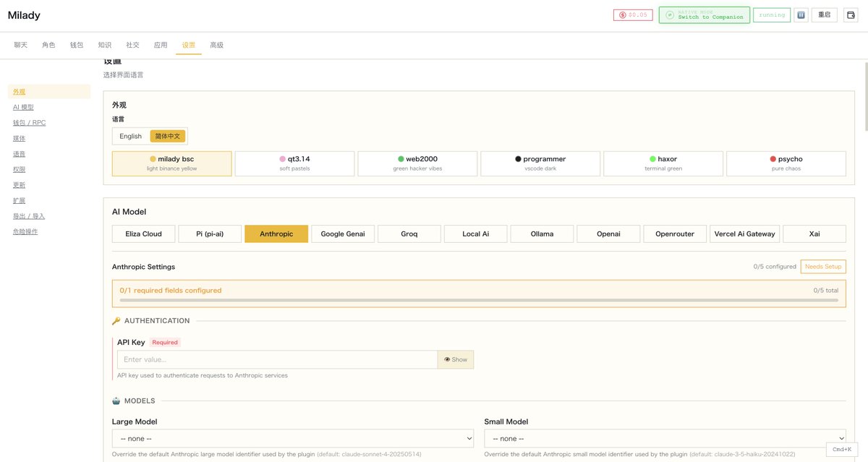Switch language to English
Viewport: 868px width, 462px height.
[x=131, y=136]
